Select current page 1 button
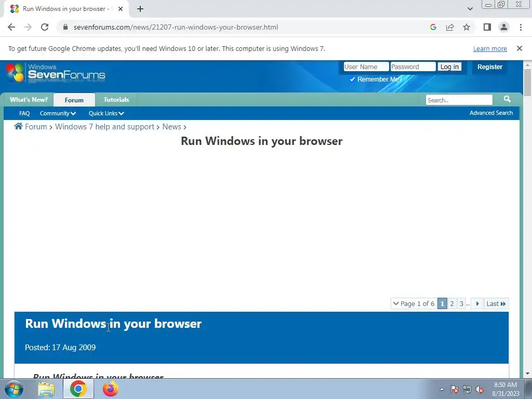The width and height of the screenshot is (532, 399). point(442,303)
